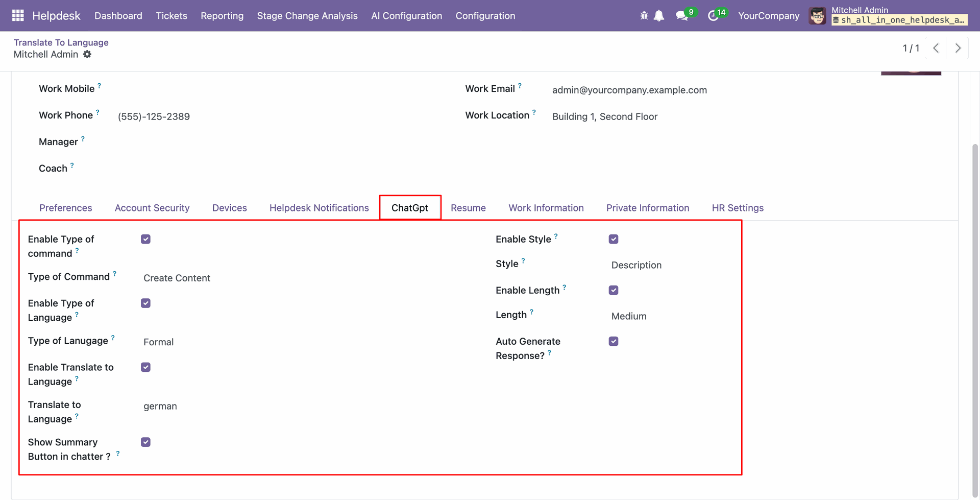
Task: Switch to the Devices tab
Action: [x=230, y=208]
